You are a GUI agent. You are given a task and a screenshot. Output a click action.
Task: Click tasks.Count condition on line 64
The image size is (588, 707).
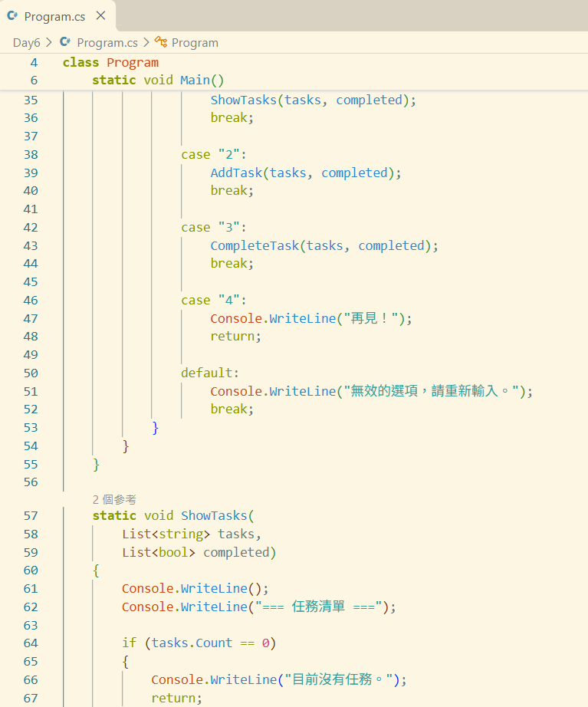click(192, 643)
